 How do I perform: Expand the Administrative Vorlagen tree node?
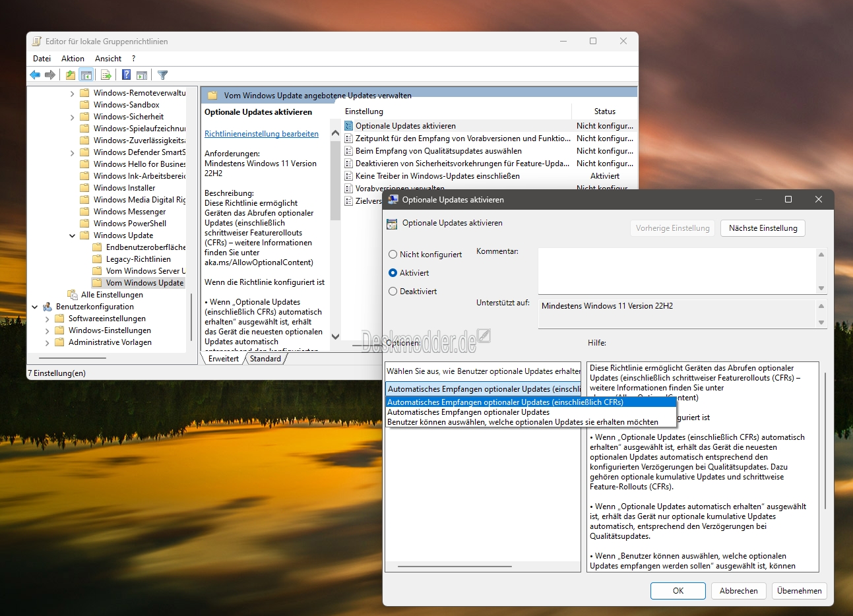coord(47,343)
